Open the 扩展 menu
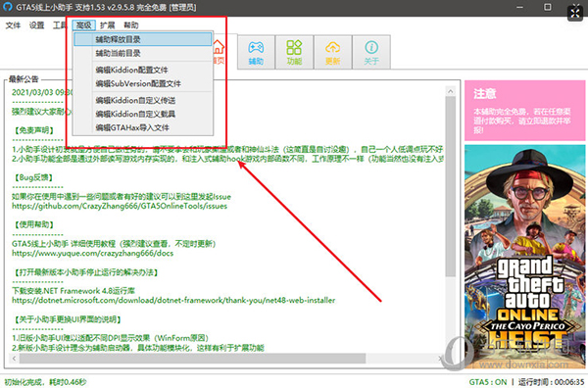This screenshot has height=388, width=588. point(107,25)
